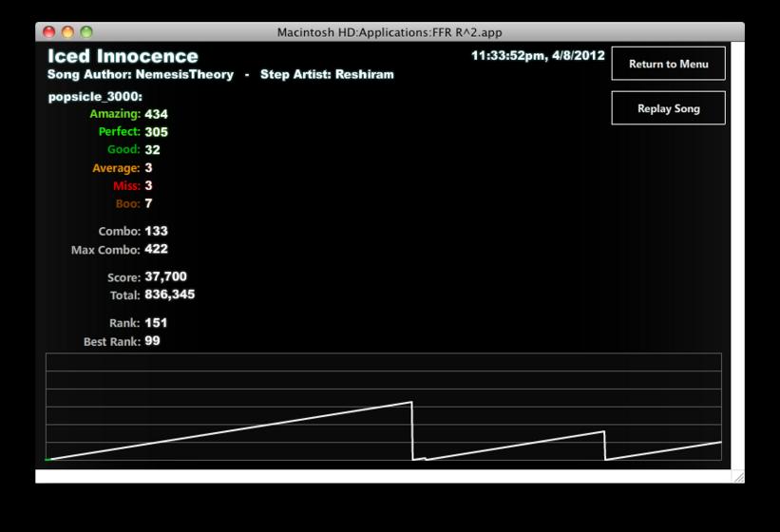Click the Amazing count 434
Viewport: 780px width, 532px height.
pyautogui.click(x=156, y=114)
